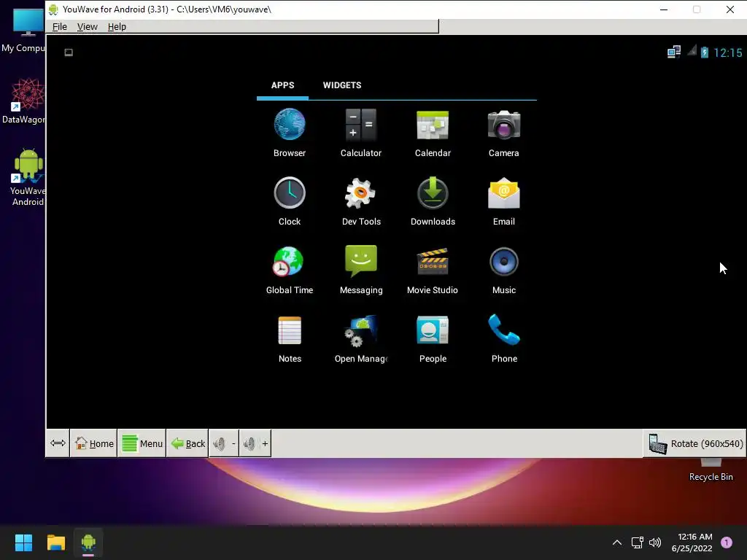Launch the Calculator app
The image size is (747, 560).
pyautogui.click(x=360, y=133)
